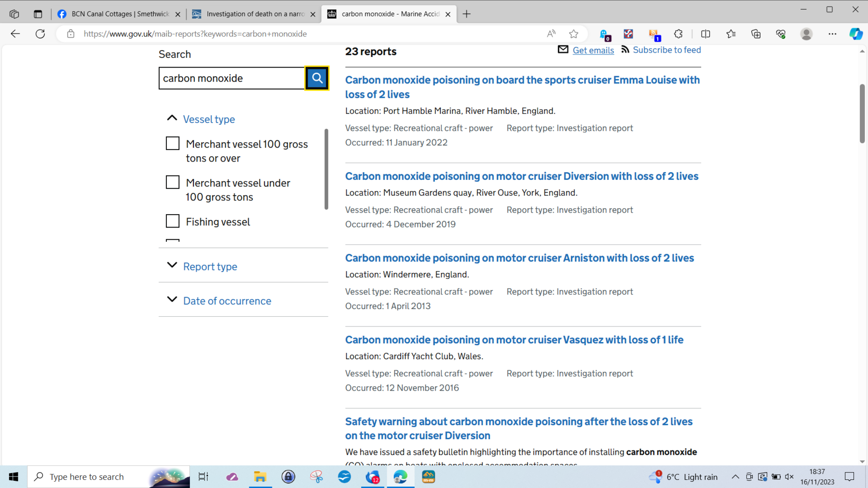Open Copilot icon in browser corner
This screenshot has width=868, height=488.
coord(855,34)
